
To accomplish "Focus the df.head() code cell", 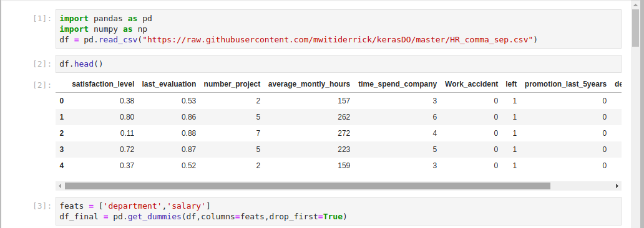I will (338, 64).
